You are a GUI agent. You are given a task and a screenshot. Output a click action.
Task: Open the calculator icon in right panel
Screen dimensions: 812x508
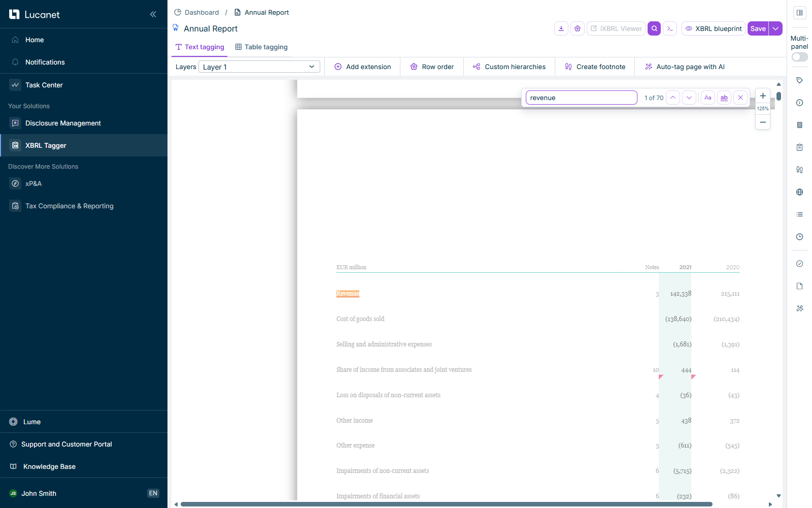click(x=800, y=125)
